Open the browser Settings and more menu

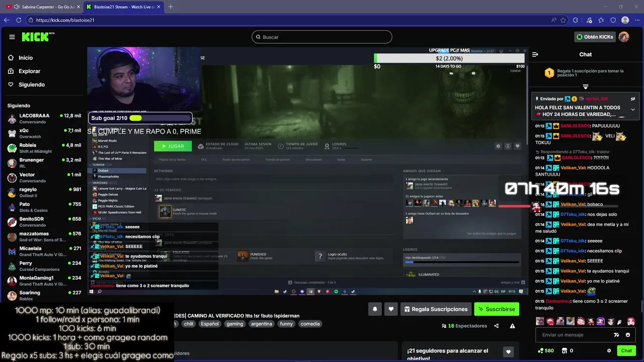(637, 20)
